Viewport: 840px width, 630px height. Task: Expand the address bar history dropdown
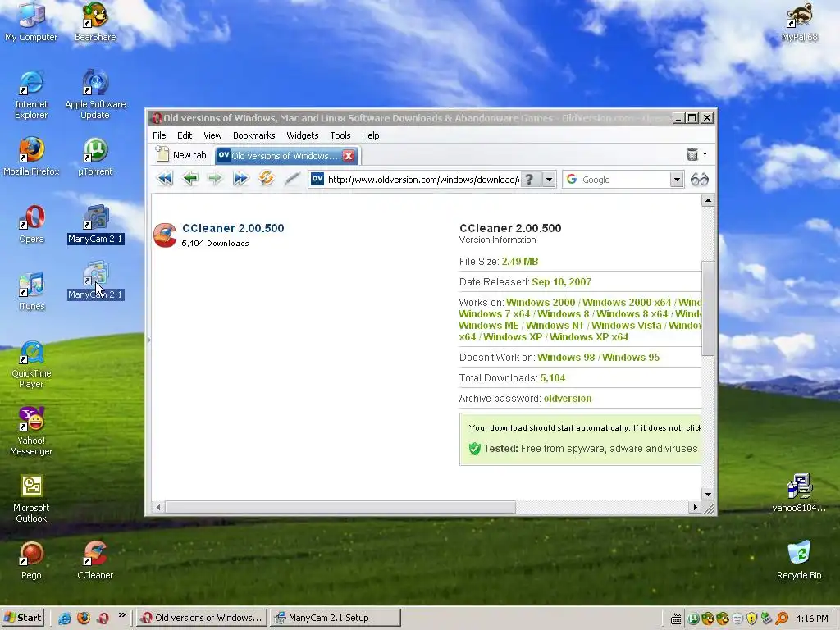[549, 180]
